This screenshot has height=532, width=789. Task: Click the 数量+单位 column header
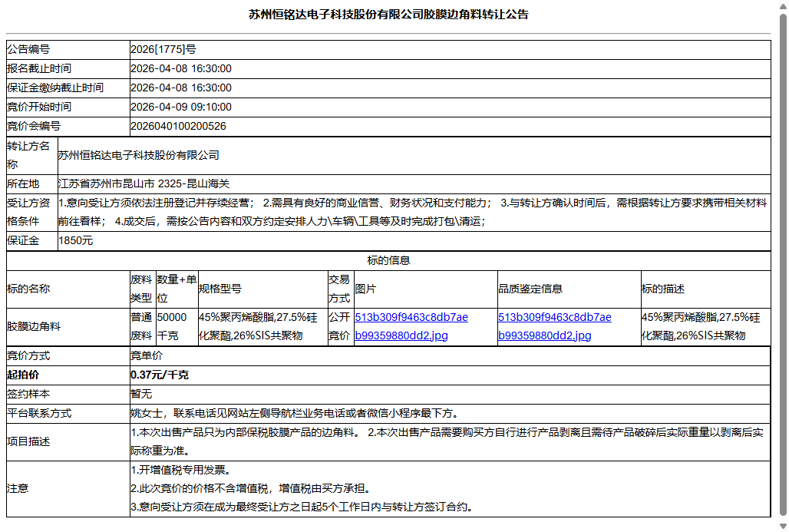click(x=177, y=289)
